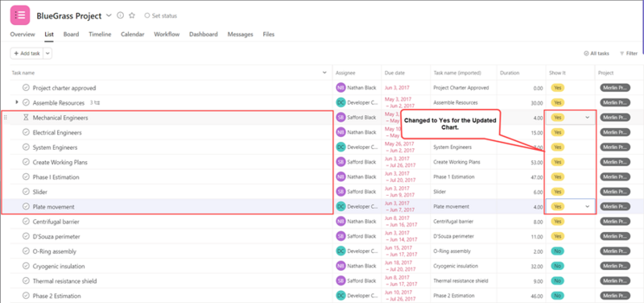Open project info circle icon
644x303 pixels.
(x=120, y=15)
